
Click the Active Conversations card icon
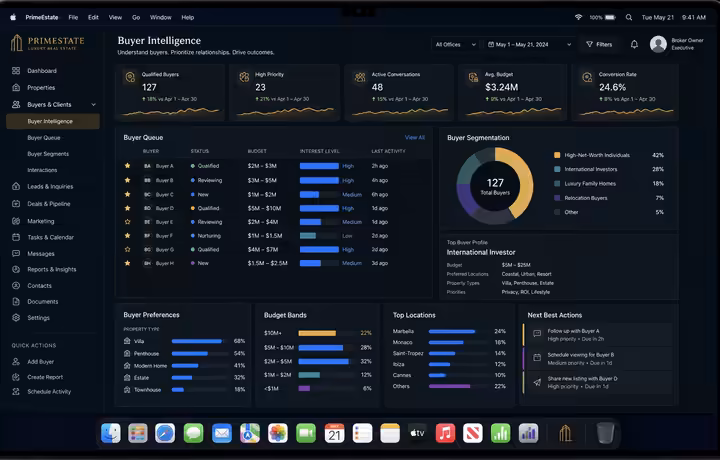[360, 77]
